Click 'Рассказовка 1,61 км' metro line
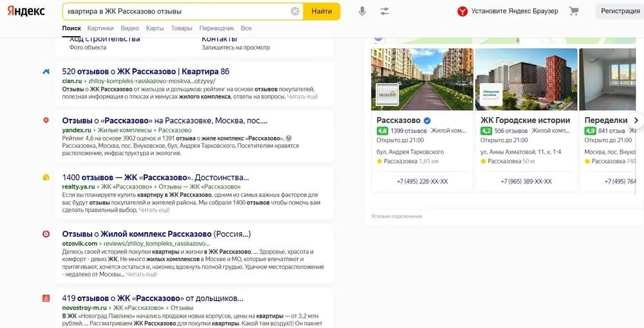 (408, 161)
